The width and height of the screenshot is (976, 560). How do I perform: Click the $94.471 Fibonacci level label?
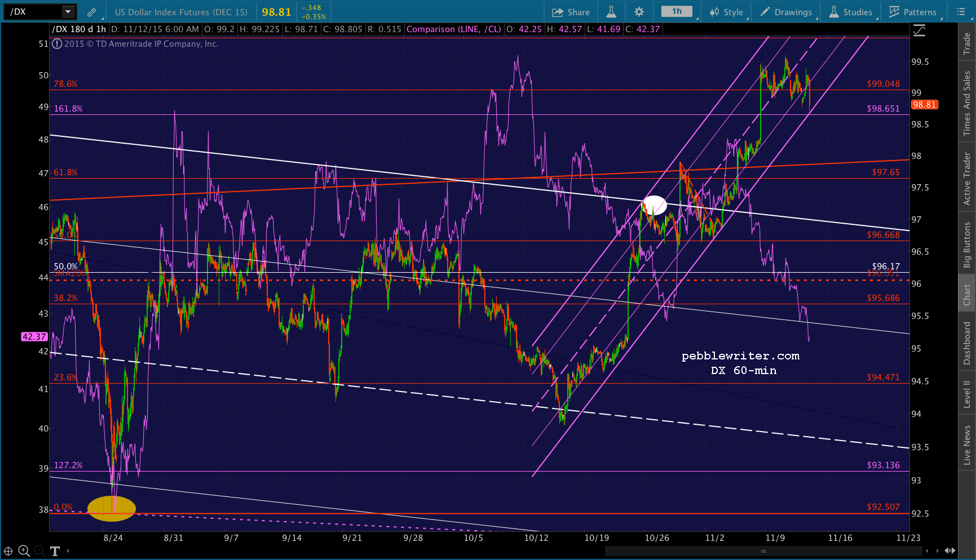click(884, 377)
